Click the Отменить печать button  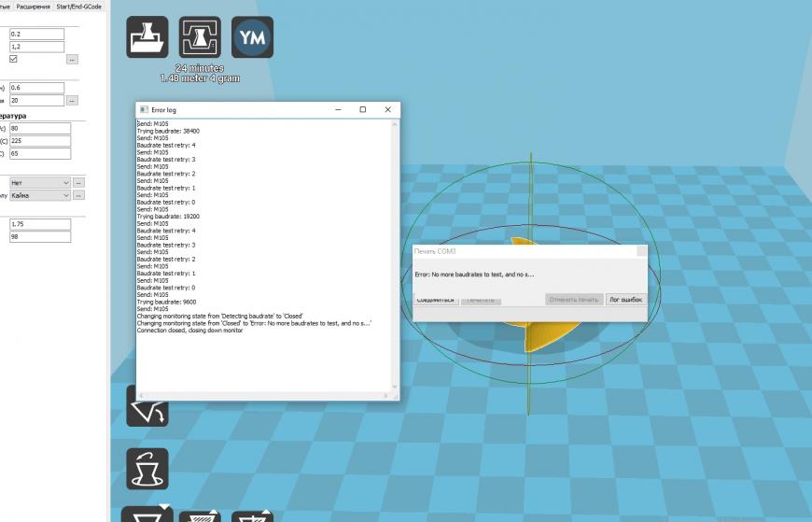coord(574,300)
